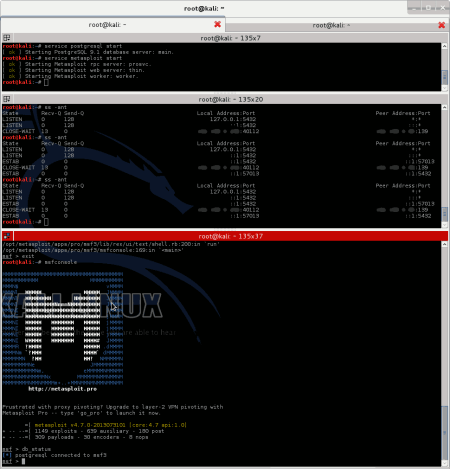Switch to the second root@kali tab
450x469 pixels.
coord(331,25)
